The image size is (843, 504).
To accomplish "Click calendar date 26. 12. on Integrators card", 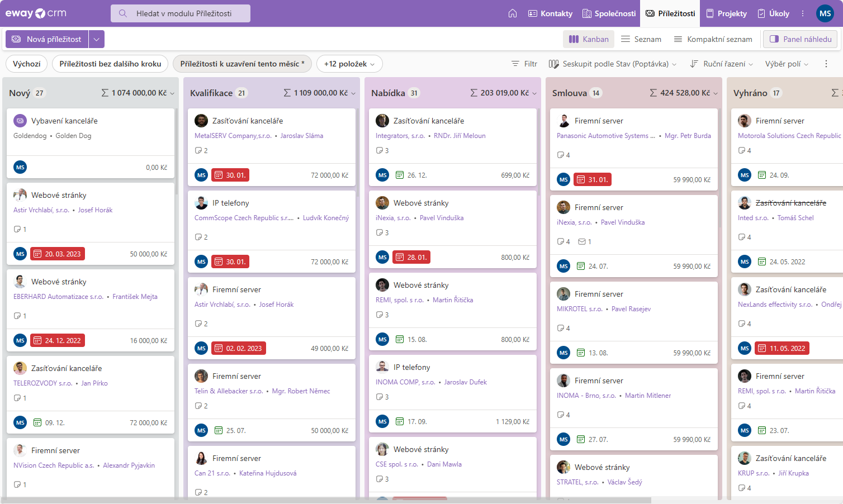I will pyautogui.click(x=411, y=175).
